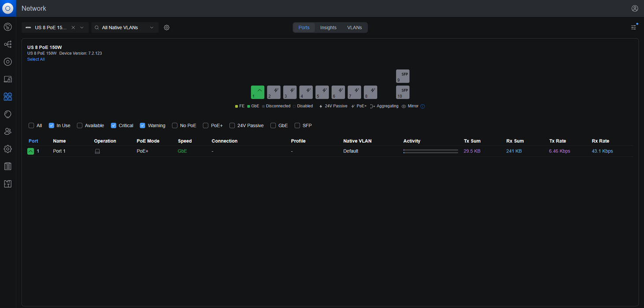Viewport: 644px width, 308px height.
Task: Click the Activity bar for Port 1
Action: click(x=431, y=151)
